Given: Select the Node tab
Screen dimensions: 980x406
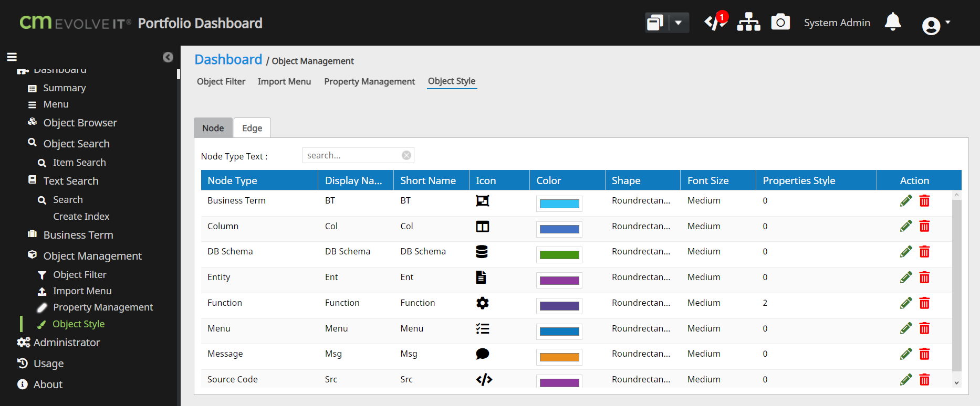Looking at the screenshot, I should click(213, 128).
